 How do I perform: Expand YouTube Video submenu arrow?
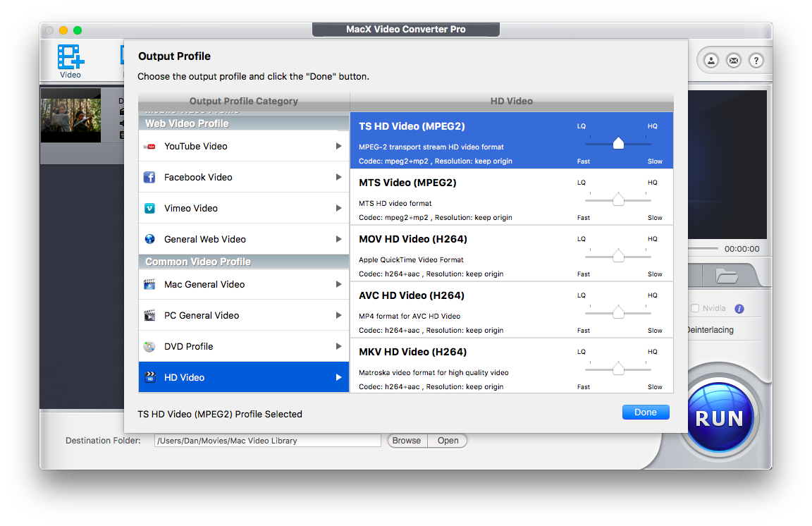coord(338,146)
